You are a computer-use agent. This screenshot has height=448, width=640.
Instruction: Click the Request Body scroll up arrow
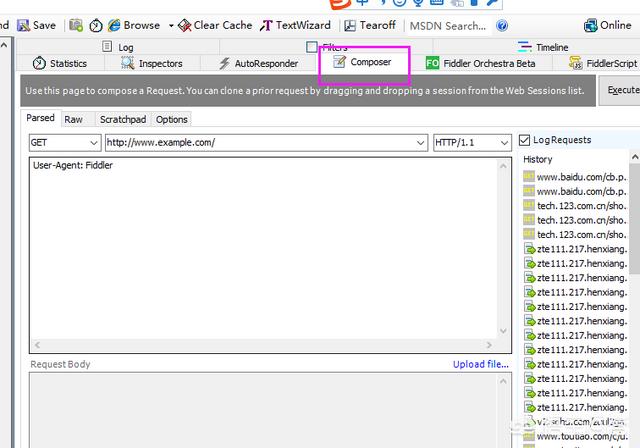coord(503,381)
